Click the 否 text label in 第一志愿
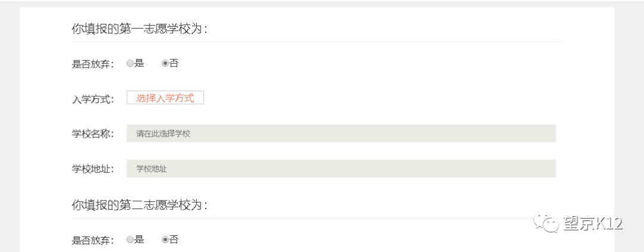 pyautogui.click(x=174, y=63)
